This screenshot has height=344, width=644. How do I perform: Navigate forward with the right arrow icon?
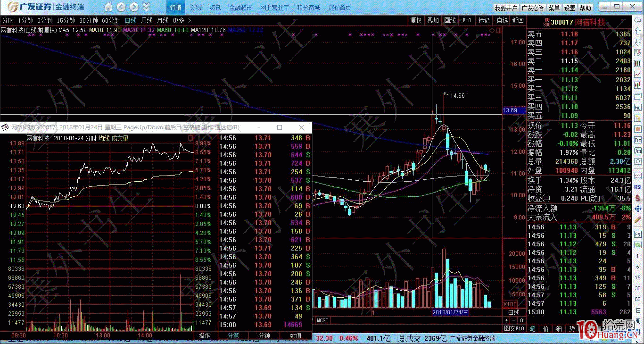(x=134, y=8)
